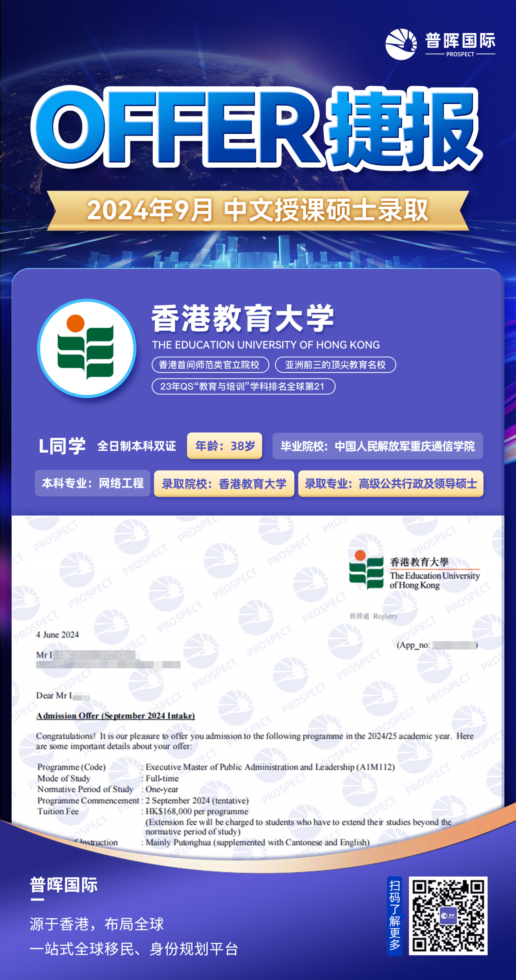Click the Full-time value
The width and height of the screenshot is (516, 980).
coord(162,778)
